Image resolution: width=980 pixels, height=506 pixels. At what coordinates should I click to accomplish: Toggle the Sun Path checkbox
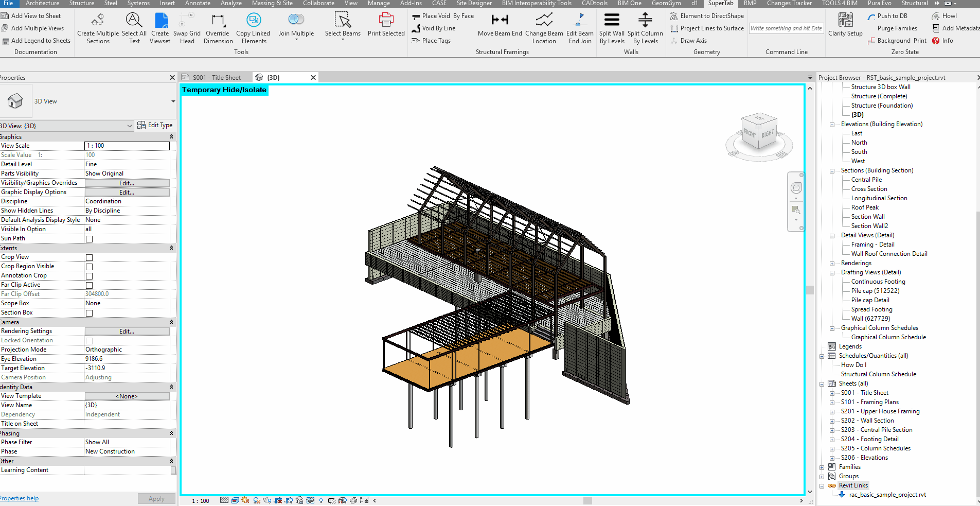coord(89,239)
